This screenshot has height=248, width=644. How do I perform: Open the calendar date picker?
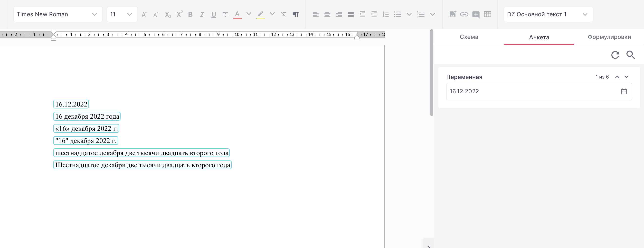tap(624, 91)
